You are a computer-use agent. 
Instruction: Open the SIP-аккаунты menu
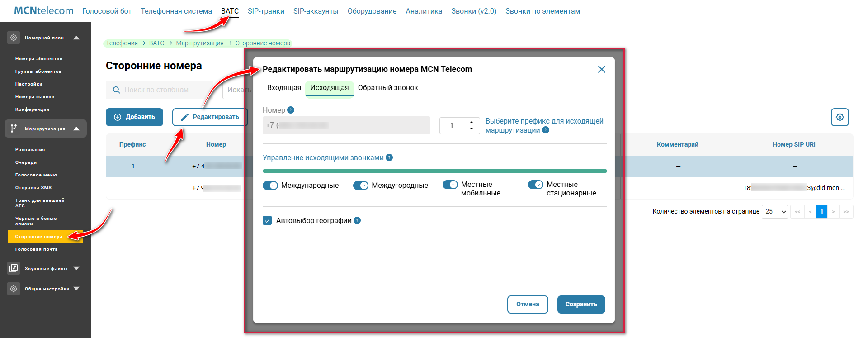pos(316,11)
